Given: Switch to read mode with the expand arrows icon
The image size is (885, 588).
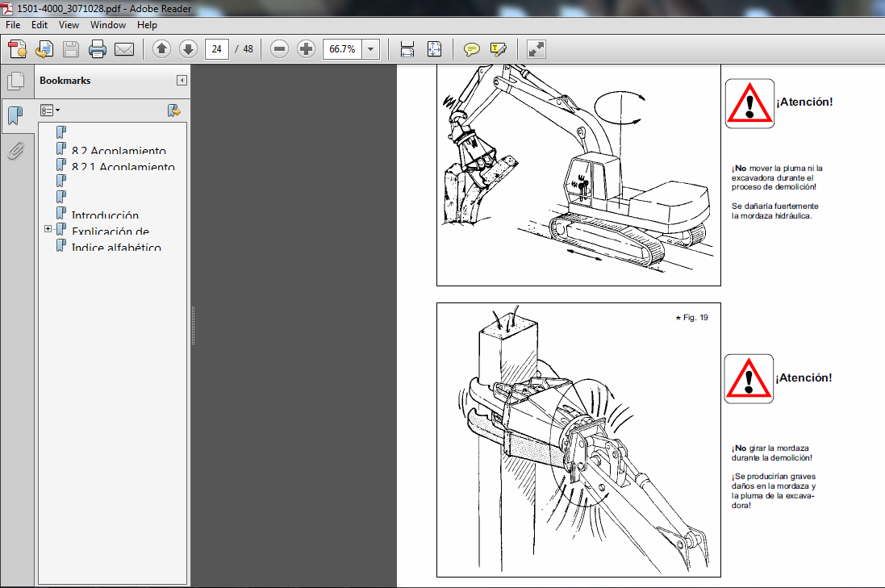Looking at the screenshot, I should 536,49.
